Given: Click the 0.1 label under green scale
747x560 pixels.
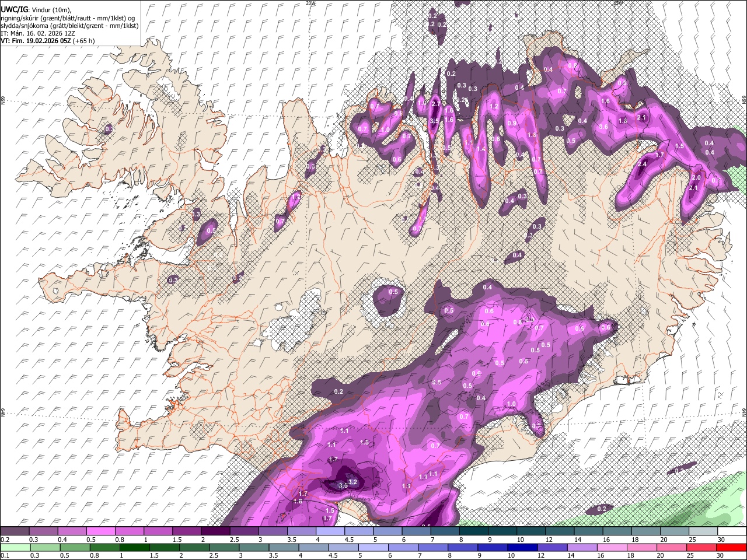Looking at the screenshot, I should pos(5,555).
